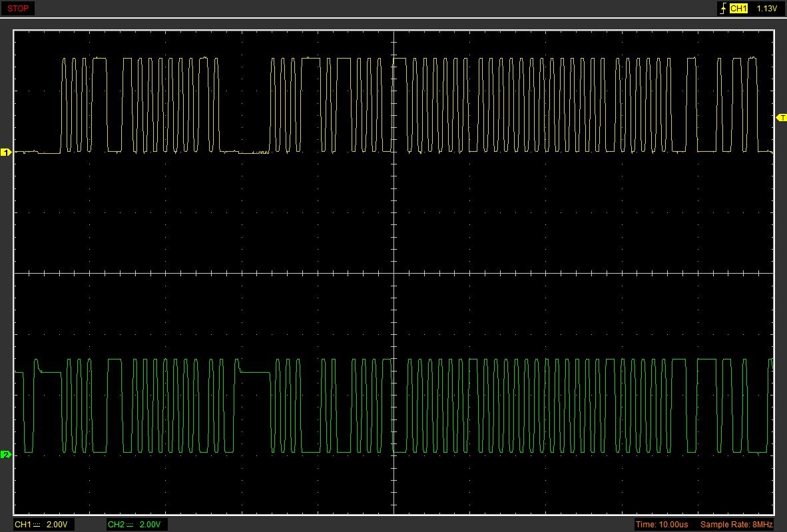The width and height of the screenshot is (787, 532).
Task: Click the red STOP status indicator
Action: 18,9
